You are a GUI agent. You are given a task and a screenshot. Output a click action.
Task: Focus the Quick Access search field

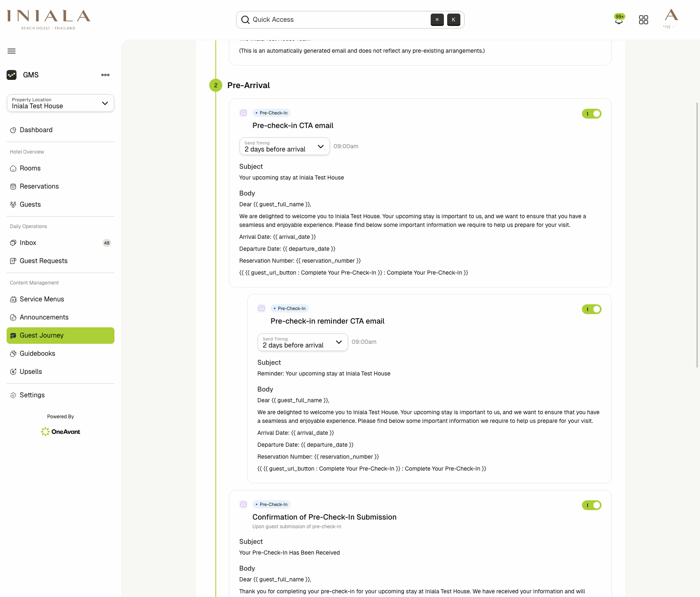coord(338,20)
